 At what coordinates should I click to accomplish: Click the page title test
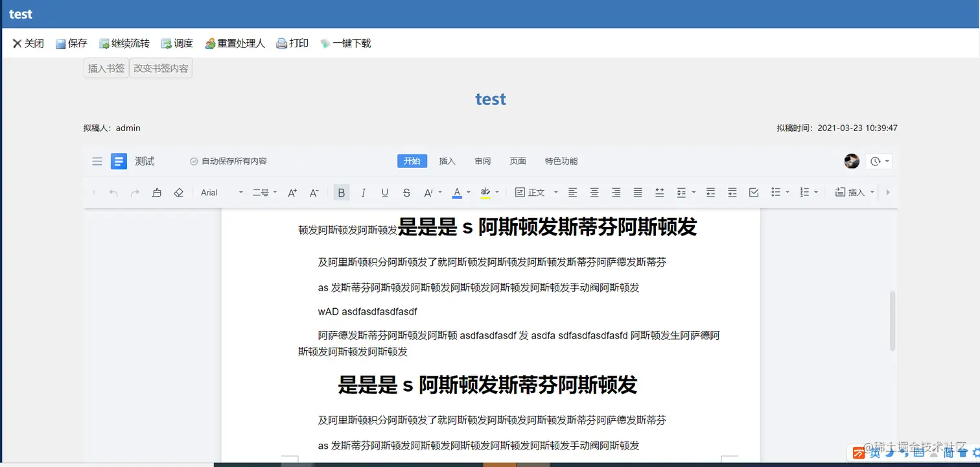pos(491,99)
